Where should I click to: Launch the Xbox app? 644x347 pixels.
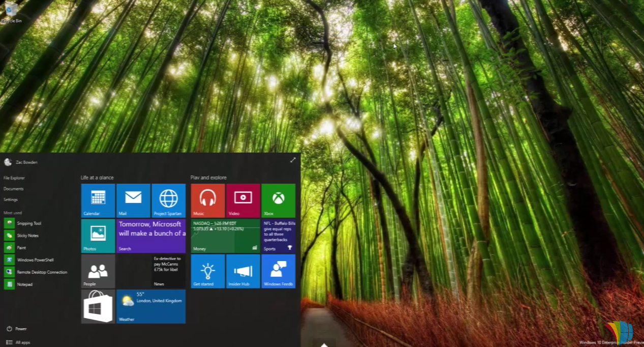278,200
